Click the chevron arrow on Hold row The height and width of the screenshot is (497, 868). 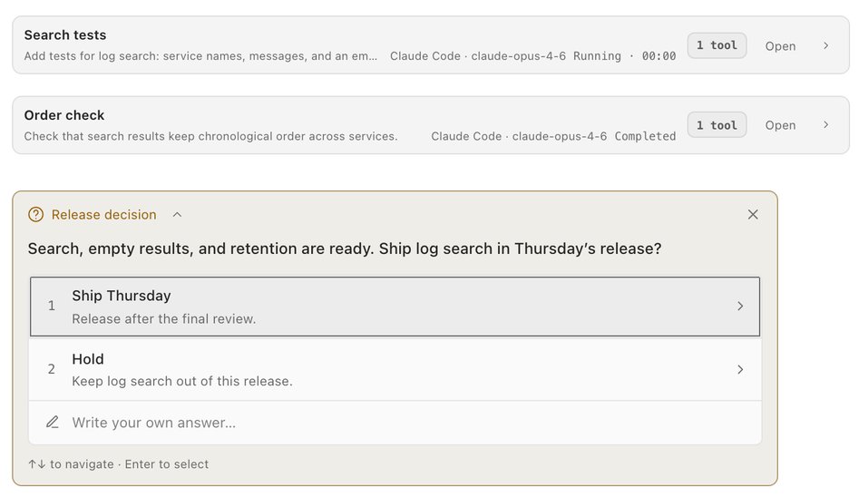coord(740,369)
